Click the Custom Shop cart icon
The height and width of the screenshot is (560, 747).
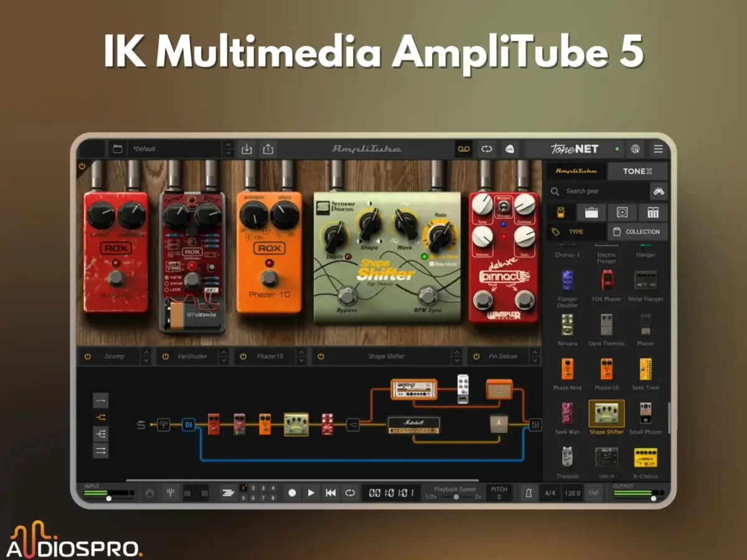658,191
